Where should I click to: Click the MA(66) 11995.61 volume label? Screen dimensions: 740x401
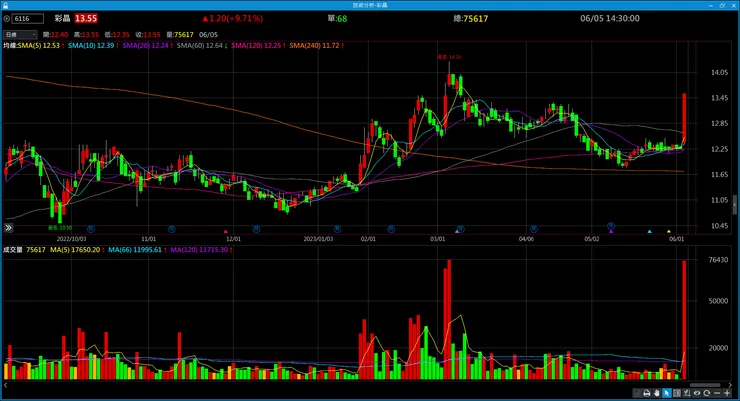coord(135,250)
